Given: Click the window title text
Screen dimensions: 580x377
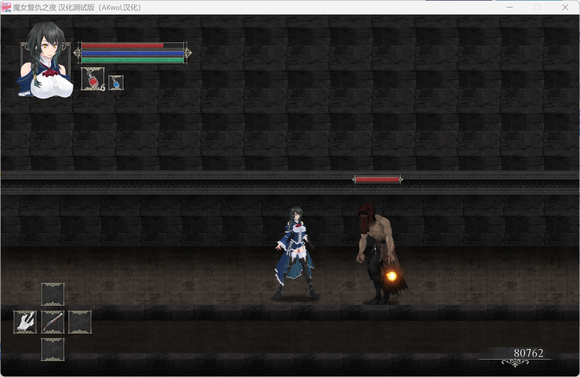Looking at the screenshot, I should pyautogui.click(x=77, y=7).
